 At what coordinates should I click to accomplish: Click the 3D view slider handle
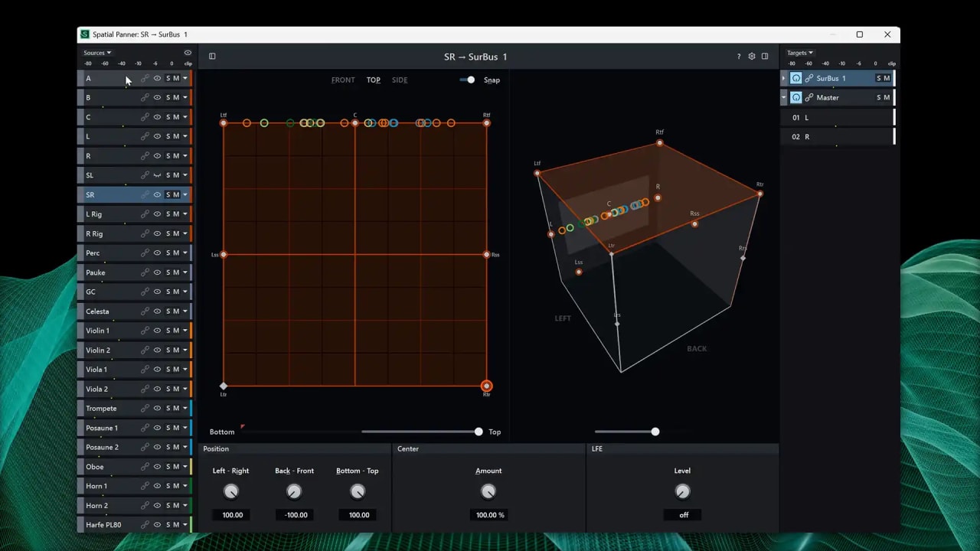[x=655, y=432]
